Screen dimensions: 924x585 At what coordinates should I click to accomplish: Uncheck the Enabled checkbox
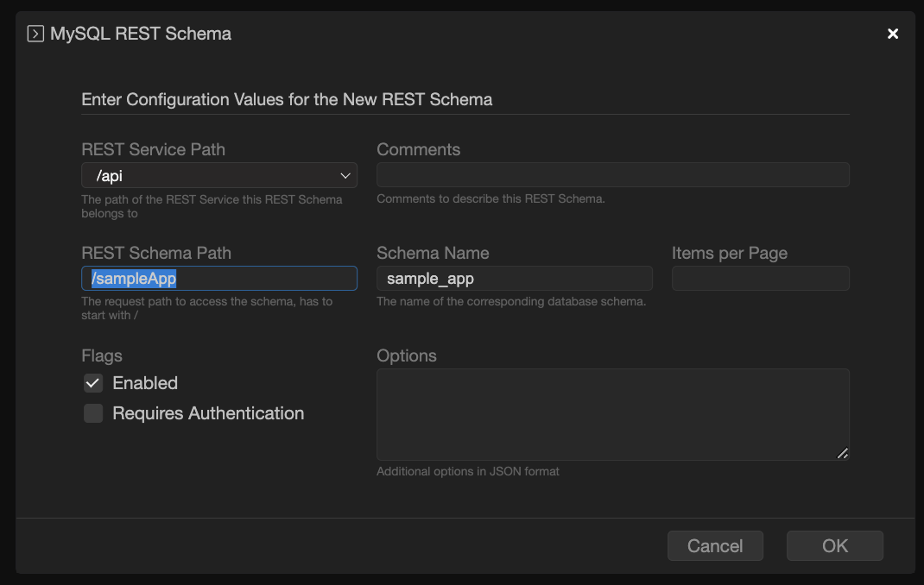93,383
